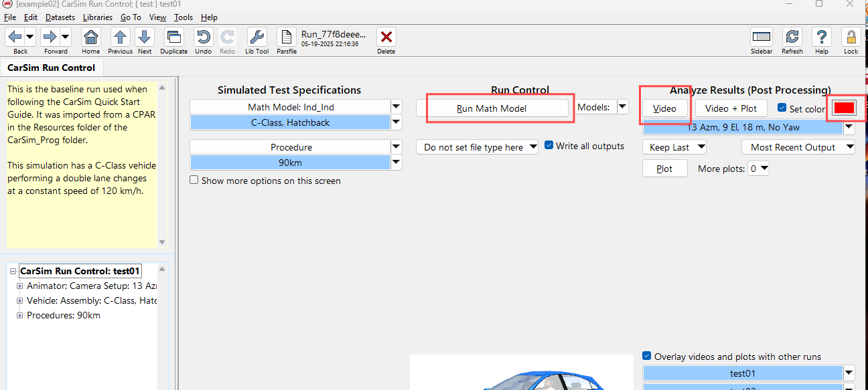Open the Datasets menu
Image resolution: width=868 pixels, height=390 pixels.
[60, 17]
